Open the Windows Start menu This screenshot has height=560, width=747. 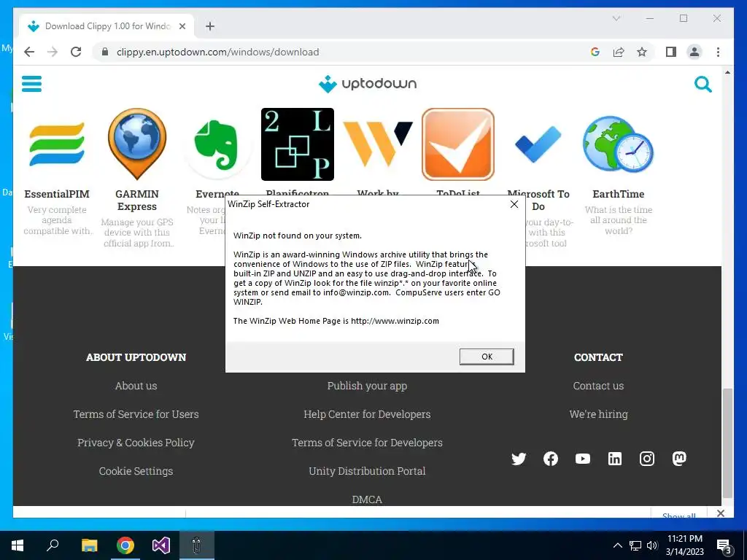(x=18, y=545)
